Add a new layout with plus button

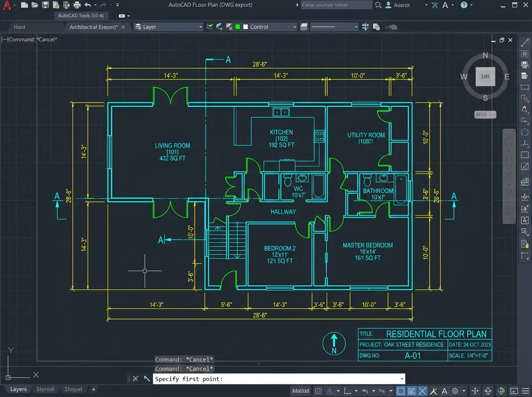(x=94, y=389)
